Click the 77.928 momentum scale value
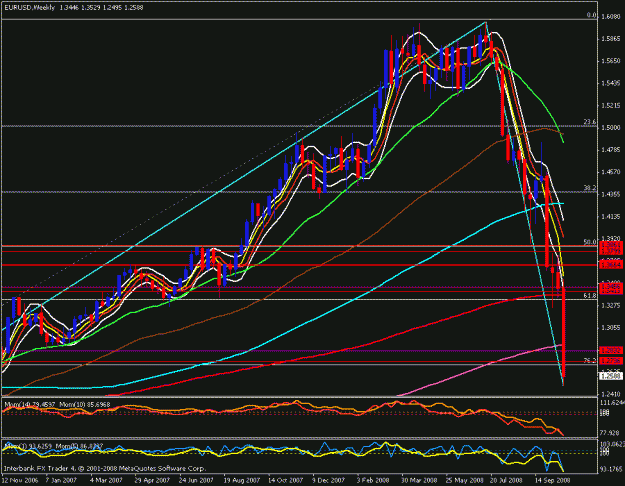This screenshot has height=486, width=625. [x=610, y=433]
